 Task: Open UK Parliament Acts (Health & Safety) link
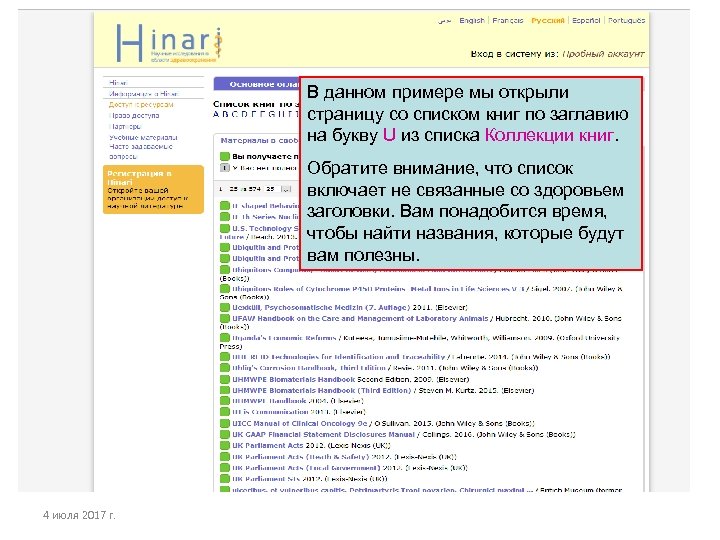click(x=300, y=457)
